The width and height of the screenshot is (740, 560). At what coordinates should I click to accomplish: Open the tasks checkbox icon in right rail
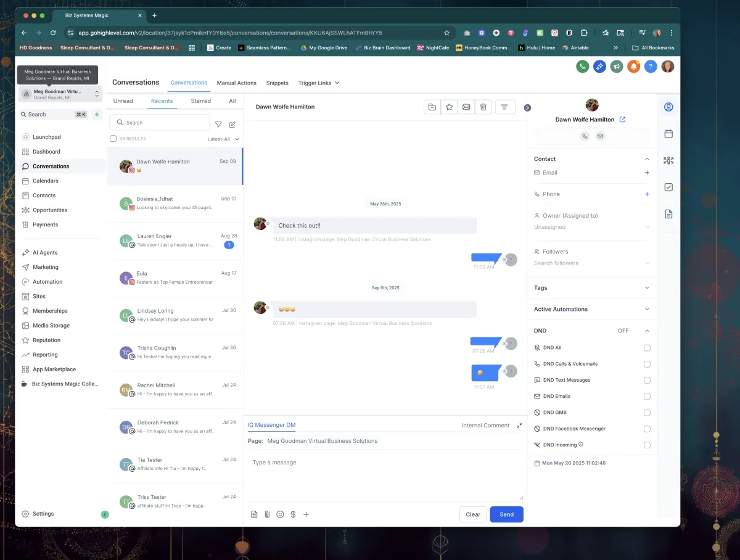pos(668,187)
